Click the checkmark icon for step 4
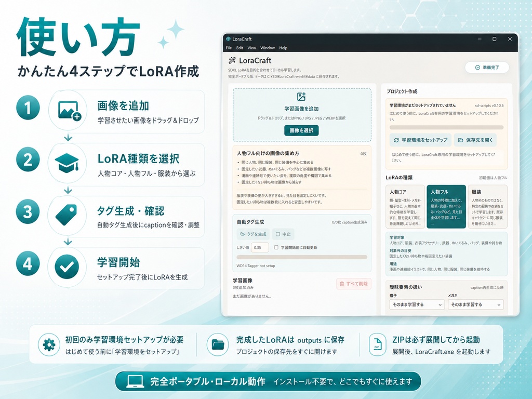532x399 pixels. (x=67, y=267)
